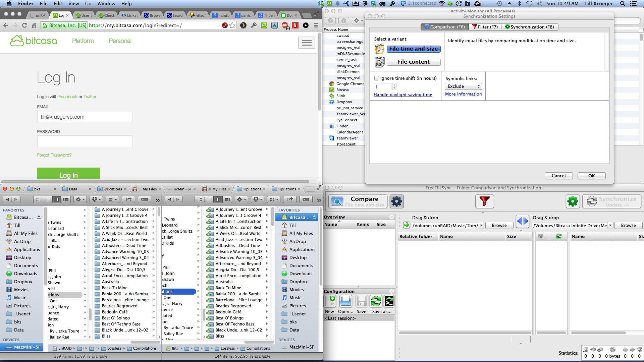Click save as batch job terminal icon
The width and height of the screenshot is (644, 362).
point(389,302)
